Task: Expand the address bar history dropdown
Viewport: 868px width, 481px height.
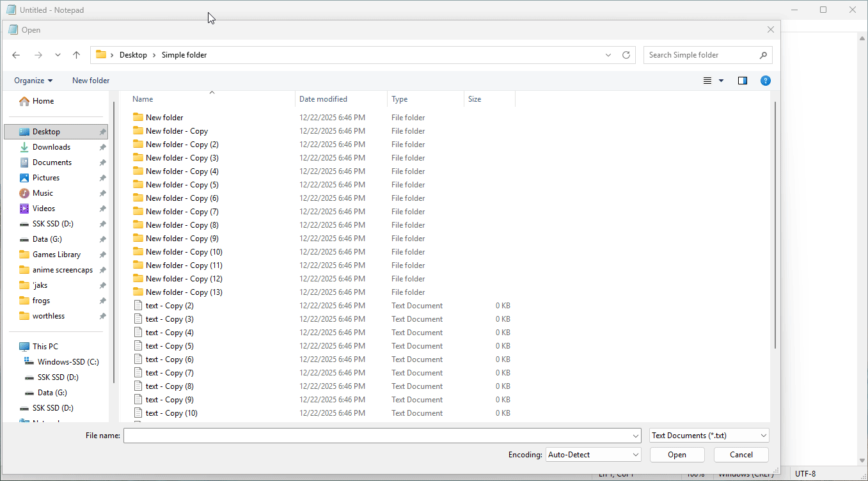Action: (608, 55)
